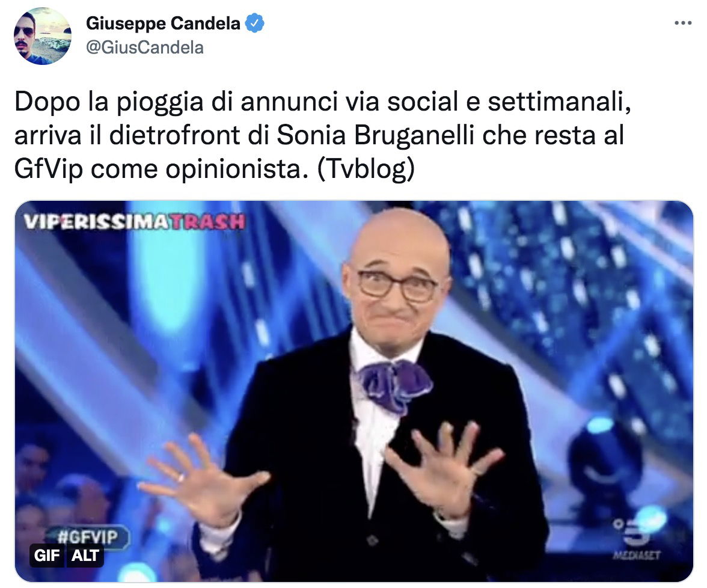Click the name Sonia Bruganelli in tweet text
This screenshot has height=588, width=707.
[375, 135]
